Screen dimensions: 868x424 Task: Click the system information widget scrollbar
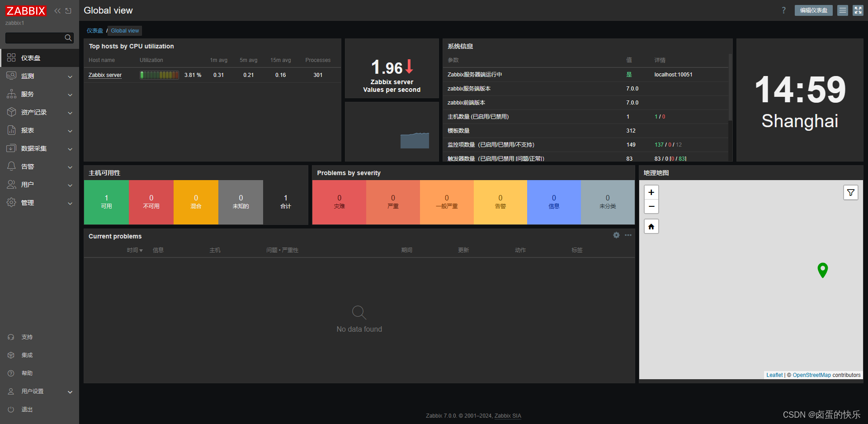pyautogui.click(x=730, y=87)
